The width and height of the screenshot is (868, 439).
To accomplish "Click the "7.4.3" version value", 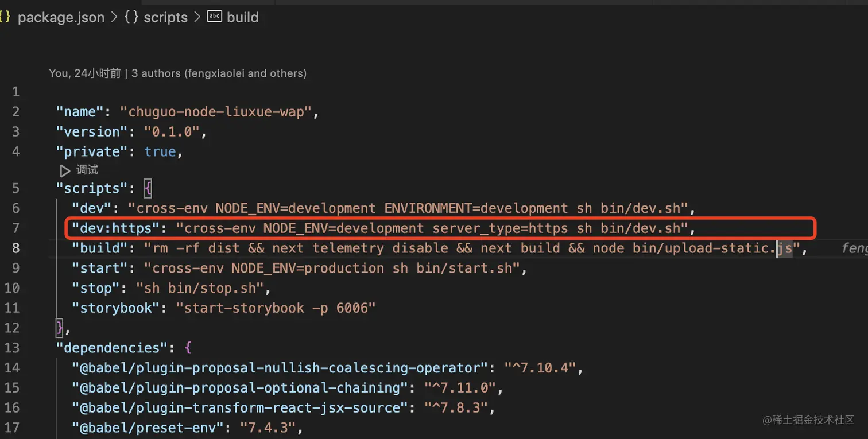I will (x=268, y=428).
